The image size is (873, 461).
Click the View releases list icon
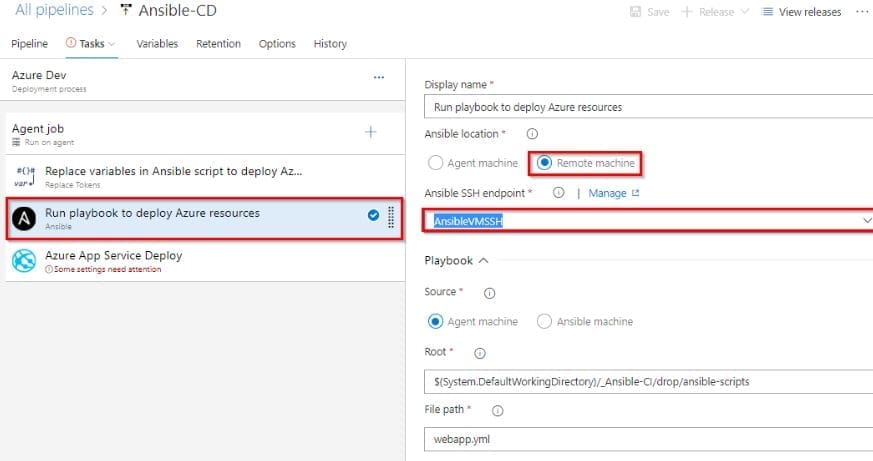coord(767,12)
